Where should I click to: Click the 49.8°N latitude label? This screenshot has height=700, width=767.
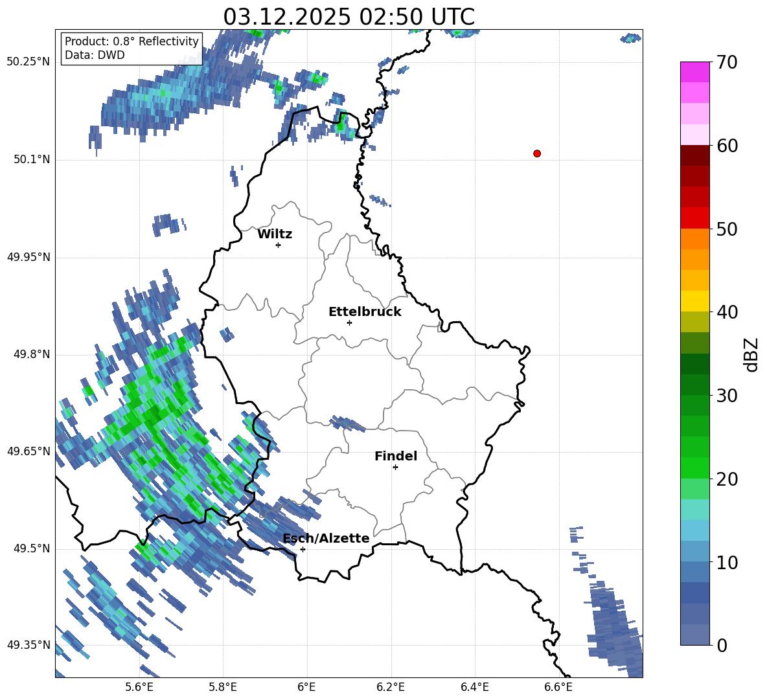tap(32, 354)
